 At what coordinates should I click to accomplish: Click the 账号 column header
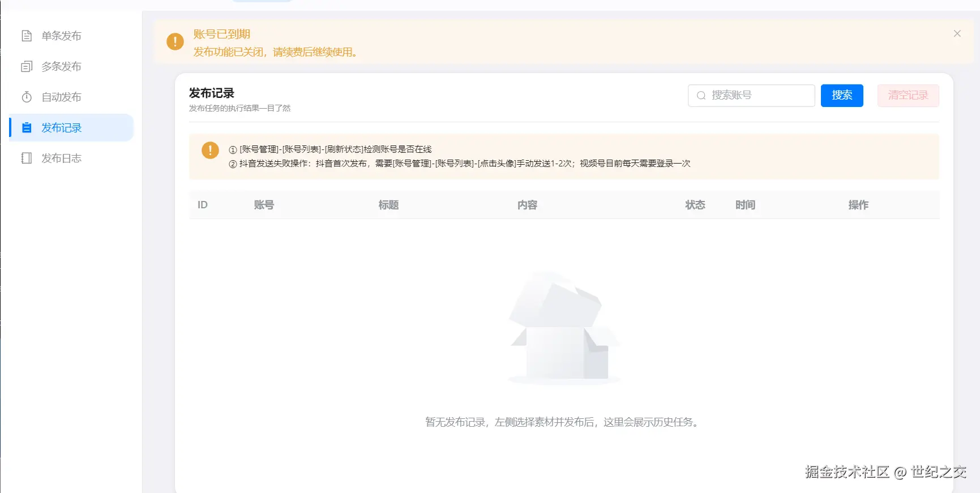[264, 205]
